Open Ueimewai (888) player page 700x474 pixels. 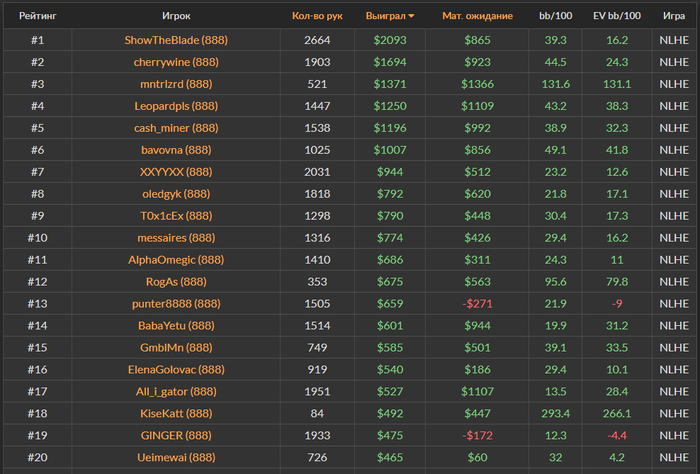[x=176, y=458]
